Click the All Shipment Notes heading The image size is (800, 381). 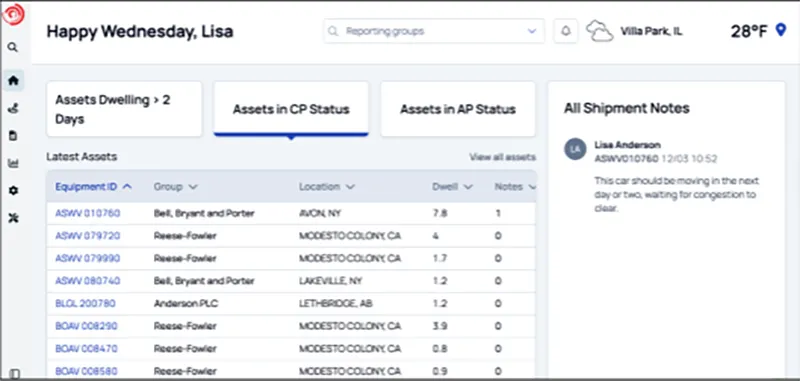click(627, 108)
